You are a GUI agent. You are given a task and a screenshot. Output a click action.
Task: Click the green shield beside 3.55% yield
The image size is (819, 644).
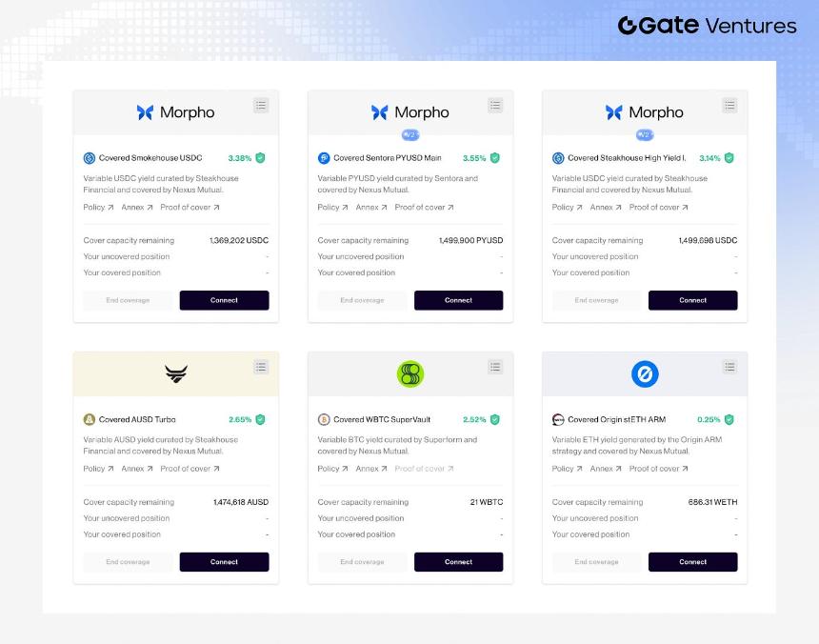(x=494, y=158)
